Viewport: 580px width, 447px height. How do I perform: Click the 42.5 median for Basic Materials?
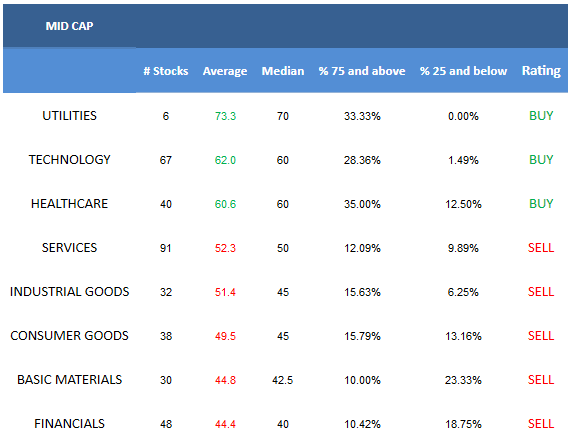(283, 380)
